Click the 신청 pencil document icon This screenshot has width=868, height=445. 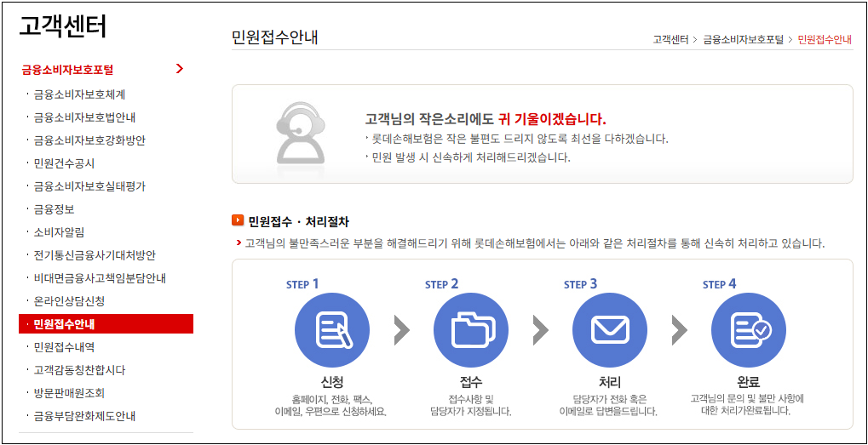(x=331, y=331)
